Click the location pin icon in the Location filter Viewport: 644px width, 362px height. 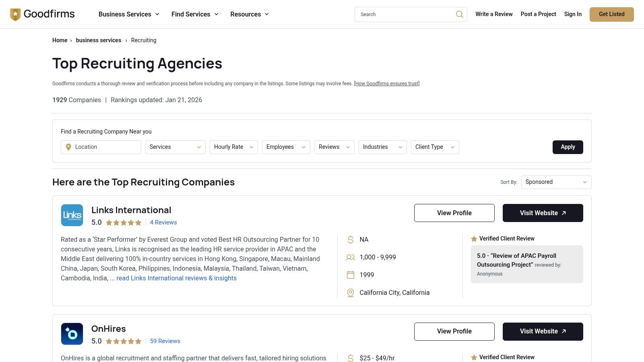[68, 147]
